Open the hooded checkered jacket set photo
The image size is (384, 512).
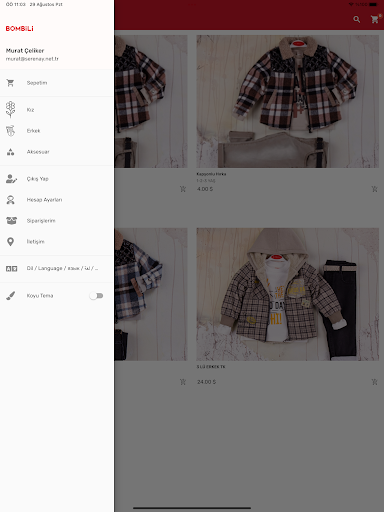click(x=288, y=294)
